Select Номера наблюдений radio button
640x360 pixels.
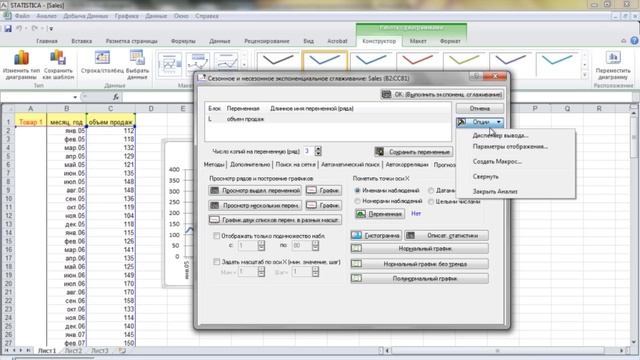[358, 201]
